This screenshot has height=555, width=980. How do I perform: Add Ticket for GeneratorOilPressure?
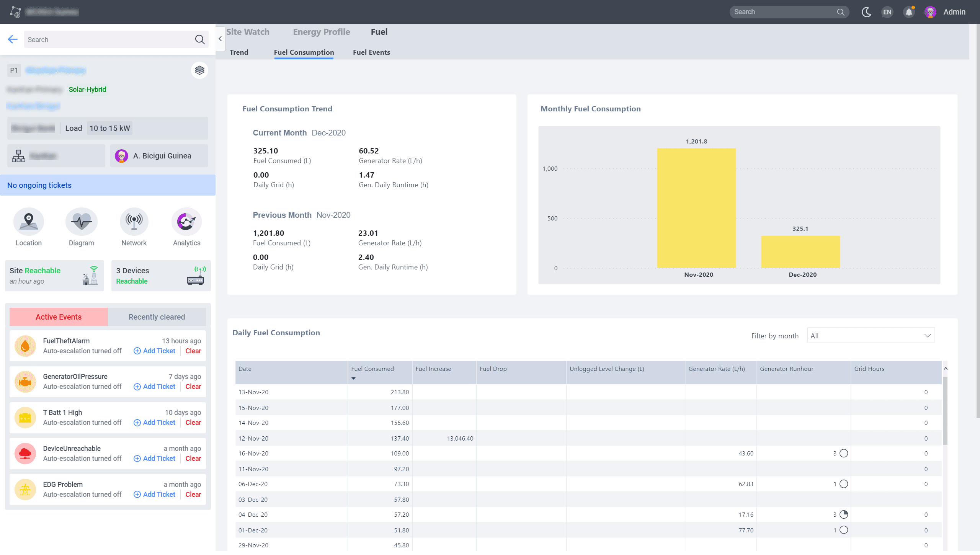coord(154,387)
